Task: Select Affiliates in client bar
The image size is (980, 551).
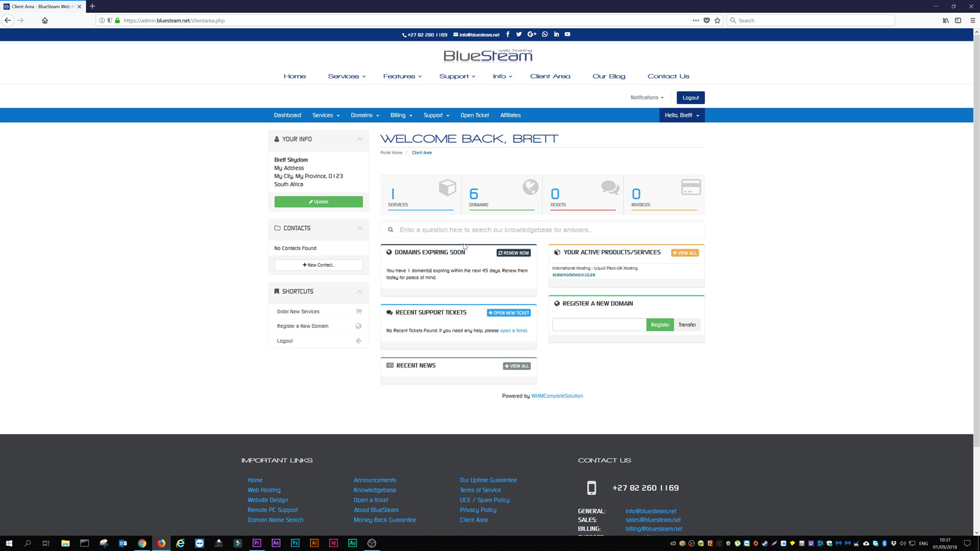Action: pyautogui.click(x=510, y=115)
